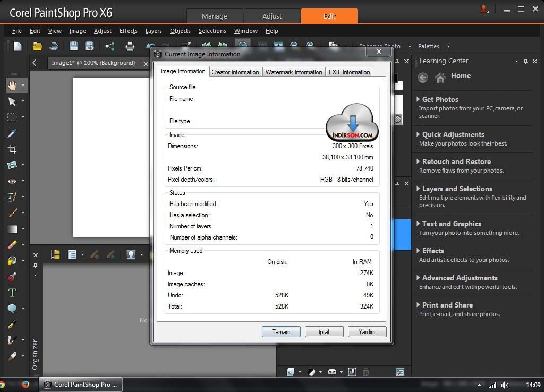Select the gradient Flood Fill tool
544x392 pixels.
pyautogui.click(x=12, y=229)
